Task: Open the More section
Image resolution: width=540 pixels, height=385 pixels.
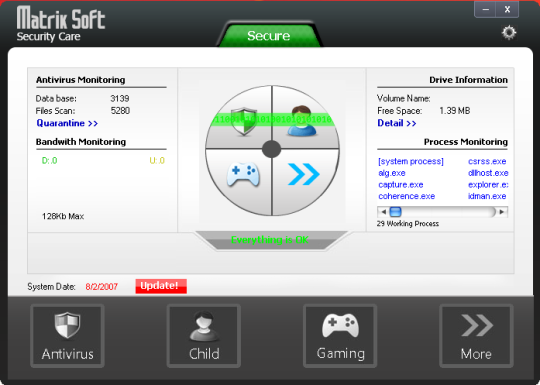Action: click(x=476, y=336)
